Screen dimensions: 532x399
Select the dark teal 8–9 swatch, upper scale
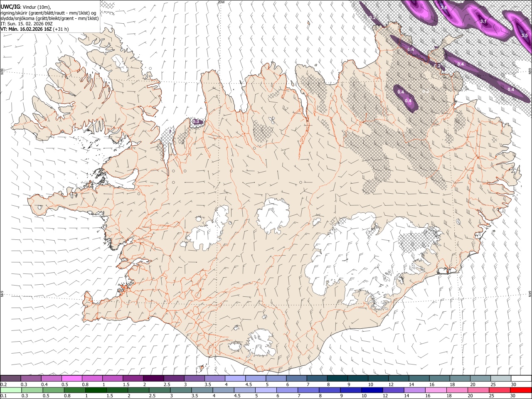click(337, 379)
